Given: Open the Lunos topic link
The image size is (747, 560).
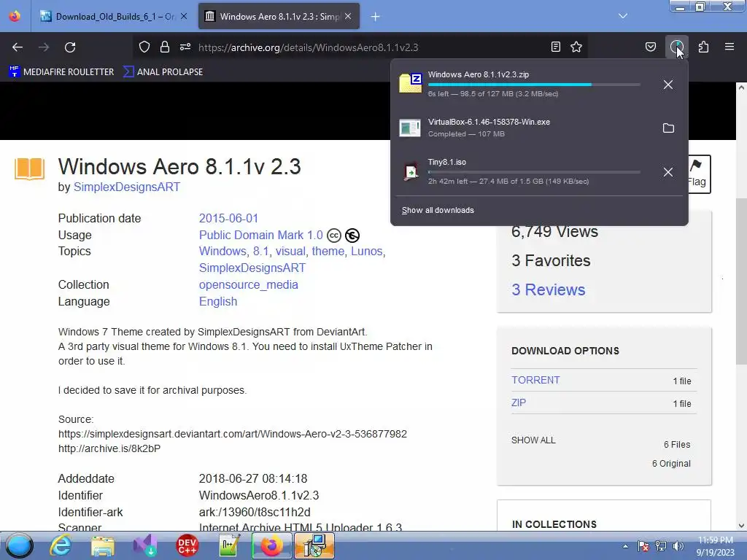Looking at the screenshot, I should click(367, 251).
